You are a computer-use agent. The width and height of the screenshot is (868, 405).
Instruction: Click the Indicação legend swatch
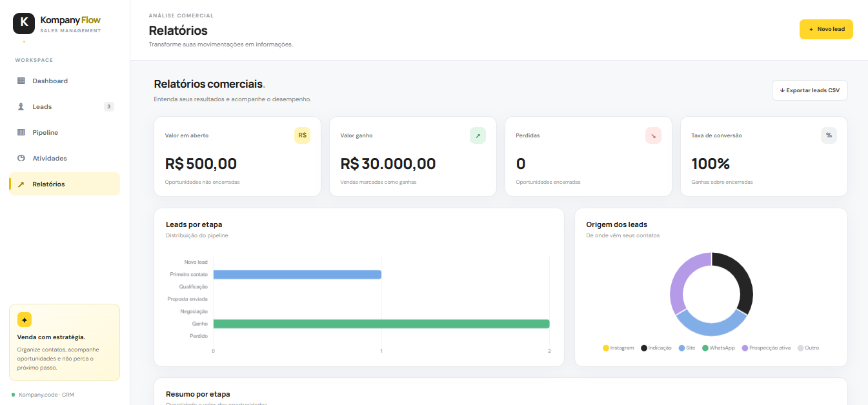click(643, 348)
